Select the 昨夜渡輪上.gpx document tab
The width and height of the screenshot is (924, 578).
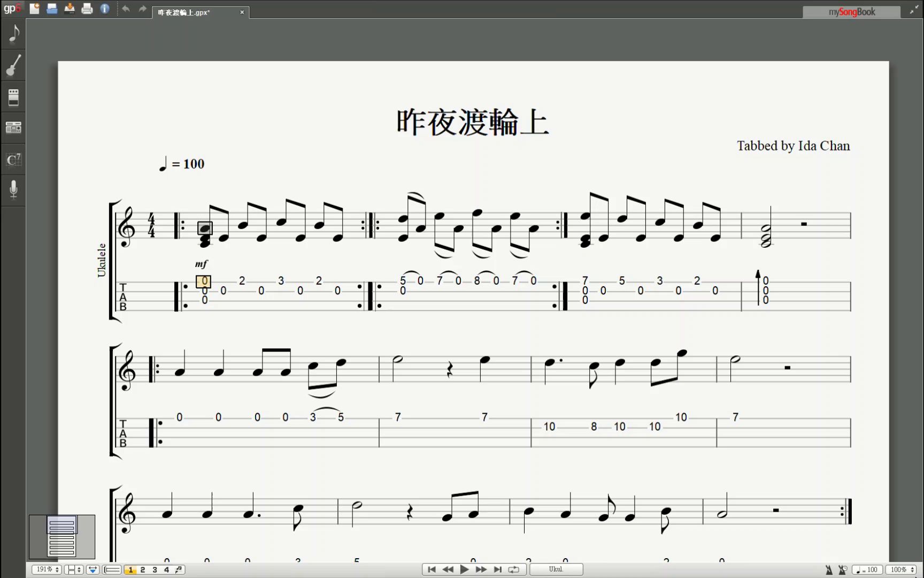[201, 12]
